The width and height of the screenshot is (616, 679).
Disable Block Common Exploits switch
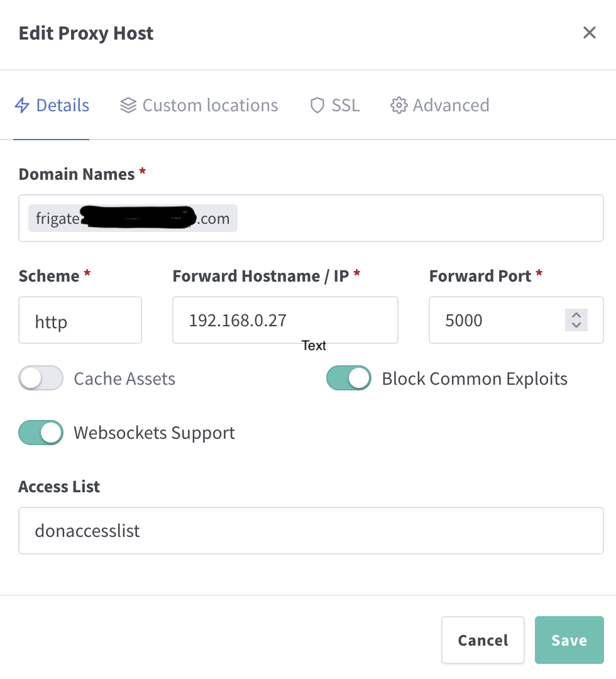point(348,378)
